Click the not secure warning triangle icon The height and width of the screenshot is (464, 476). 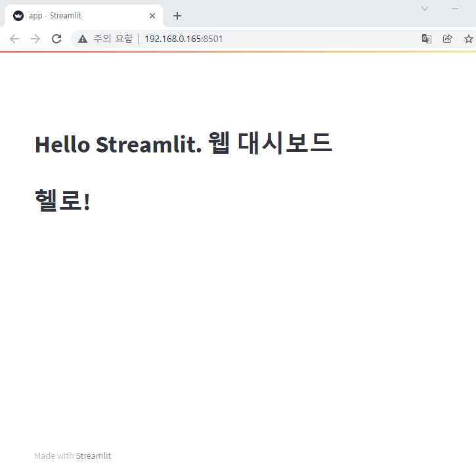pos(83,39)
